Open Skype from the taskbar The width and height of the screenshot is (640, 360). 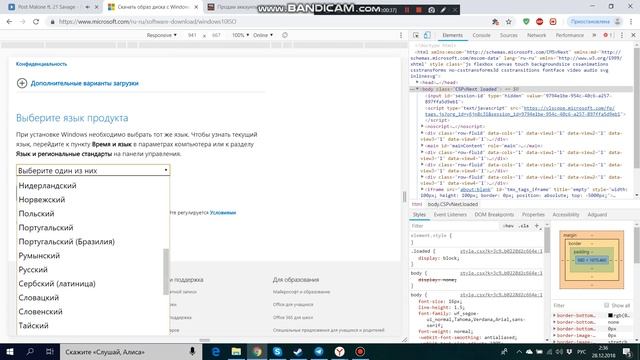point(278,352)
